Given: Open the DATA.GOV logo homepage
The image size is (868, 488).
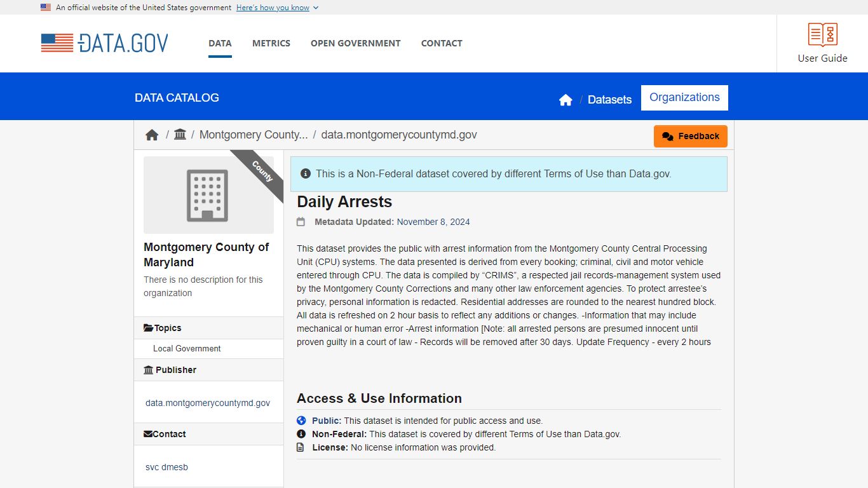Looking at the screenshot, I should (x=105, y=43).
